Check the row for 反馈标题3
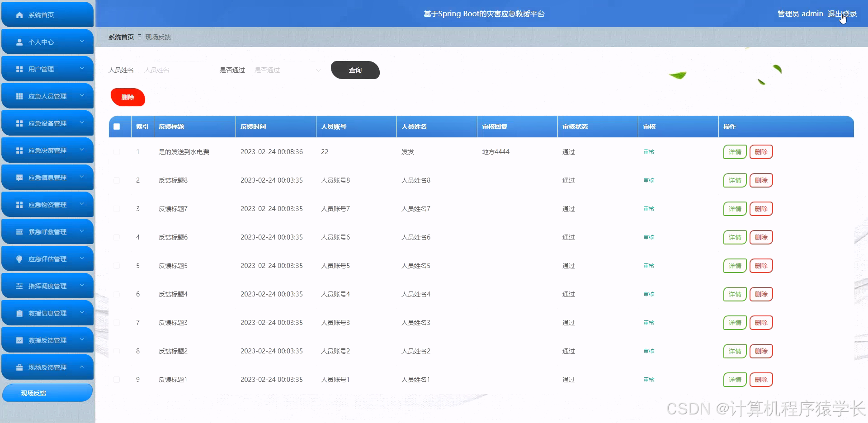868x423 pixels. click(117, 323)
